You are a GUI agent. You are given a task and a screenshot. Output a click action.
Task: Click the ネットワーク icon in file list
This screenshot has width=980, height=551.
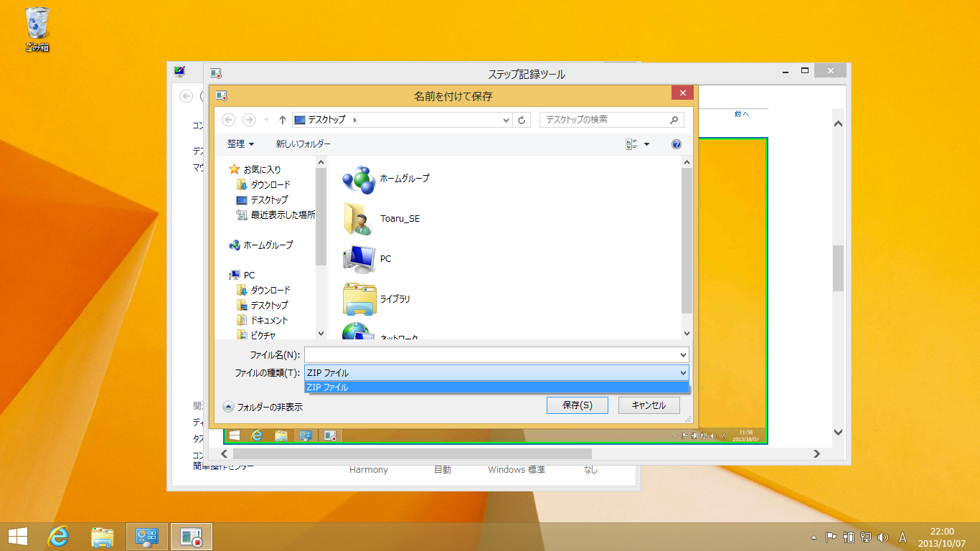point(359,331)
